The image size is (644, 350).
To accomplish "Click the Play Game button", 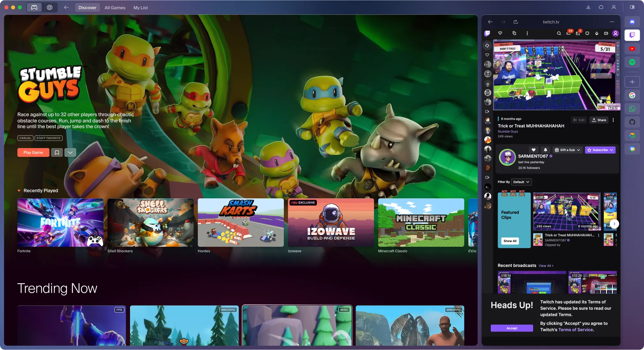I will click(33, 153).
